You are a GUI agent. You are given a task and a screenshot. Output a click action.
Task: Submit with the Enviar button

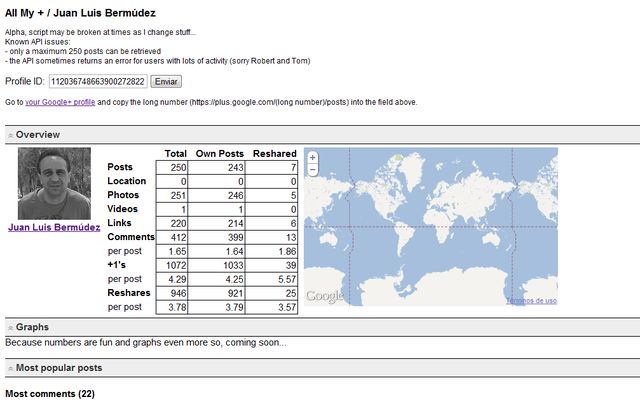[x=166, y=82]
